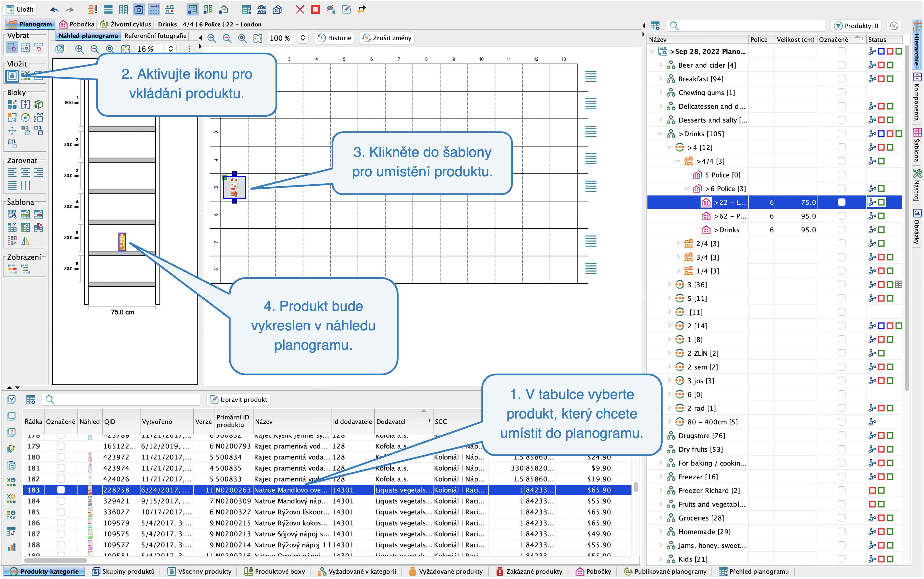
Task: Click the align right icon under Zarovnat
Action: (38, 172)
